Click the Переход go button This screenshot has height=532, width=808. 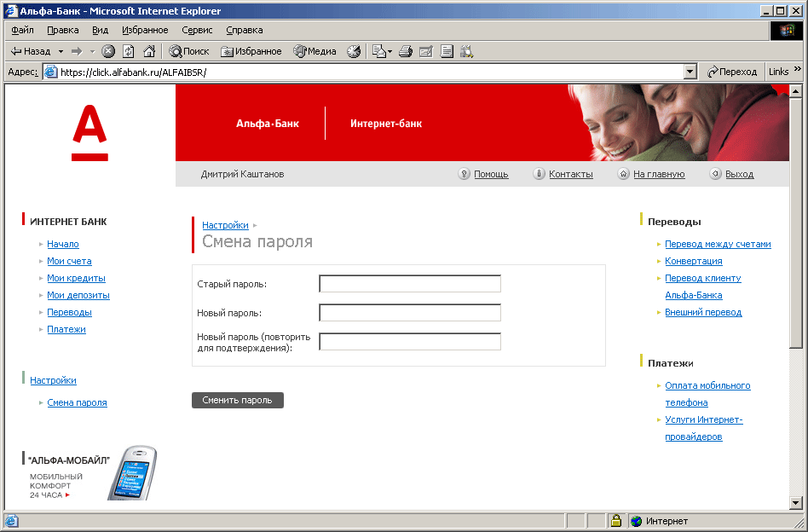tap(731, 72)
